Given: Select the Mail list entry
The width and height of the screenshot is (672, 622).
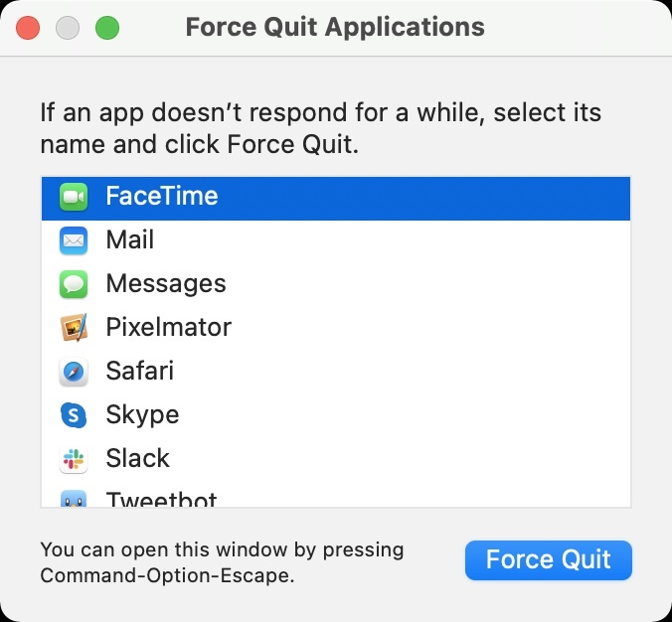Looking at the screenshot, I should pyautogui.click(x=130, y=240).
